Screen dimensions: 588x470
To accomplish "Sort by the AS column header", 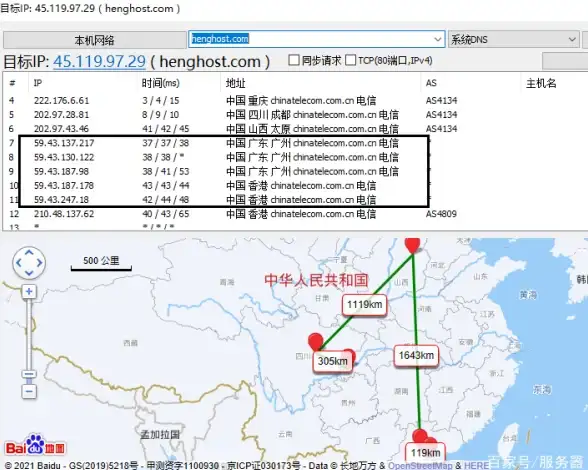I will 431,83.
